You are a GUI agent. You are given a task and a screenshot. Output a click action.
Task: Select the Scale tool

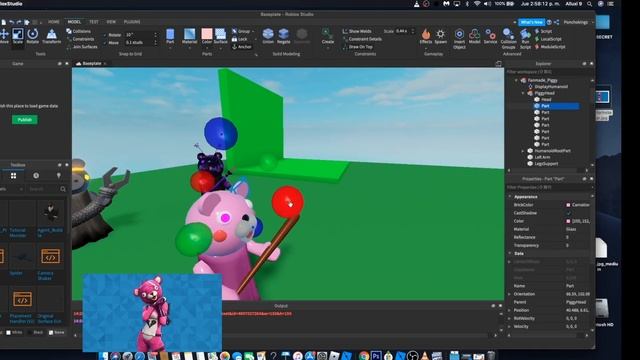[x=18, y=36]
